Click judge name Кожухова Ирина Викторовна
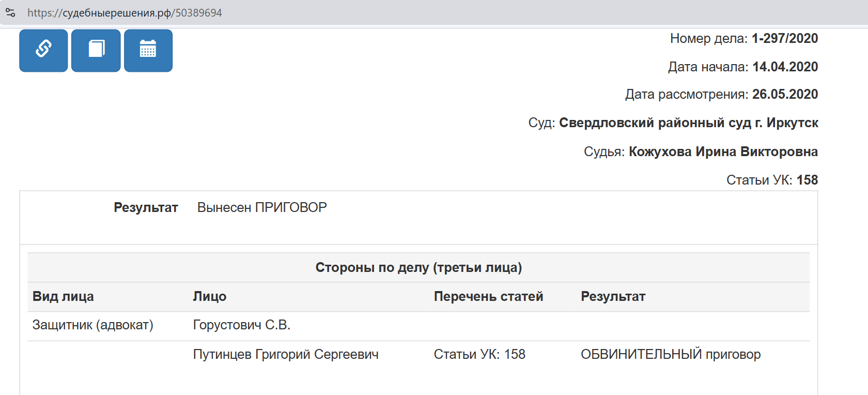This screenshot has width=868, height=395. (723, 151)
